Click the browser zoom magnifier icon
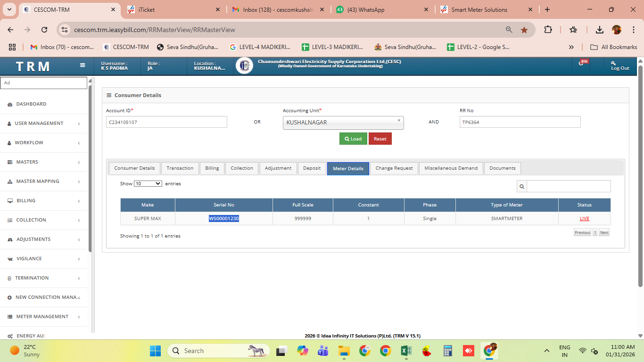Image resolution: width=644 pixels, height=362 pixels. point(509,30)
